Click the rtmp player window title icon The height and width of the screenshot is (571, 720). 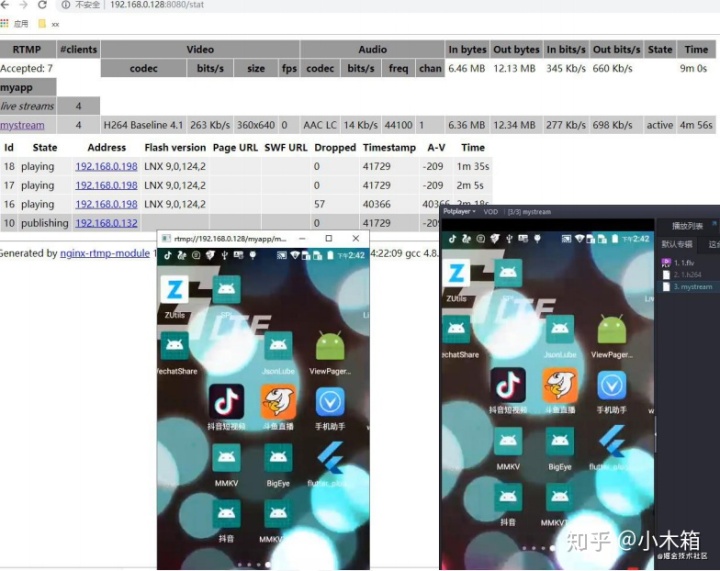point(166,239)
